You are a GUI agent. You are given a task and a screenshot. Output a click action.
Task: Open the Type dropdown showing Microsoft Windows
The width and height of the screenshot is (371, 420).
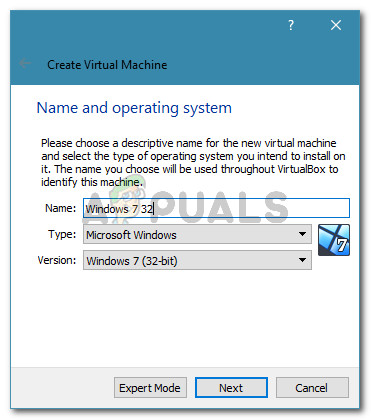[x=197, y=234]
